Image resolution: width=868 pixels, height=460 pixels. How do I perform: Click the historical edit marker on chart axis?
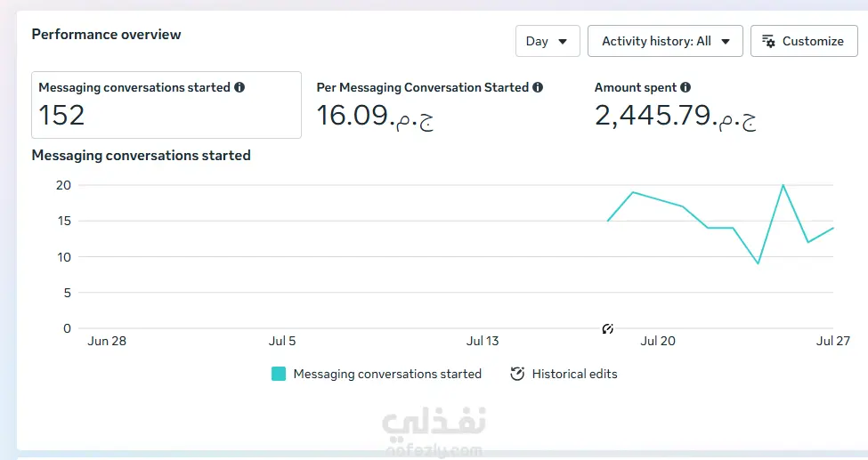(607, 329)
